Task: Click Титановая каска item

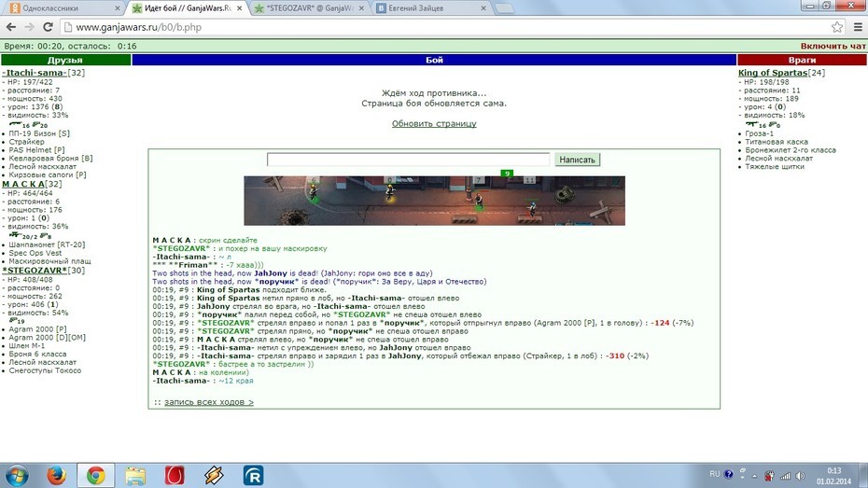Action: tap(777, 142)
